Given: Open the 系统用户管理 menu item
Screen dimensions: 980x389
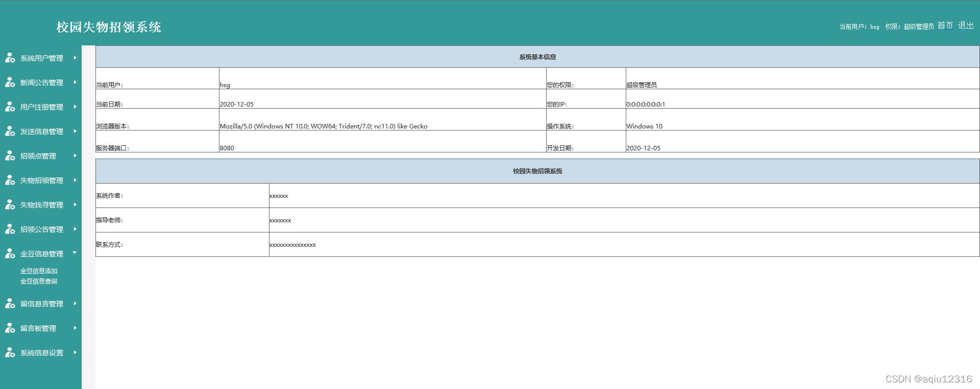Looking at the screenshot, I should click(42, 58).
